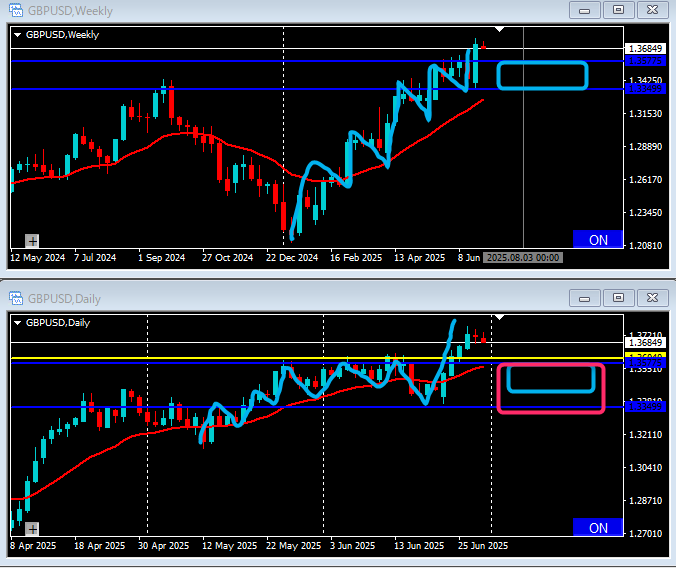The image size is (676, 568).
Task: Click the 1.36849 price label in Weekly chart
Action: pyautogui.click(x=645, y=48)
